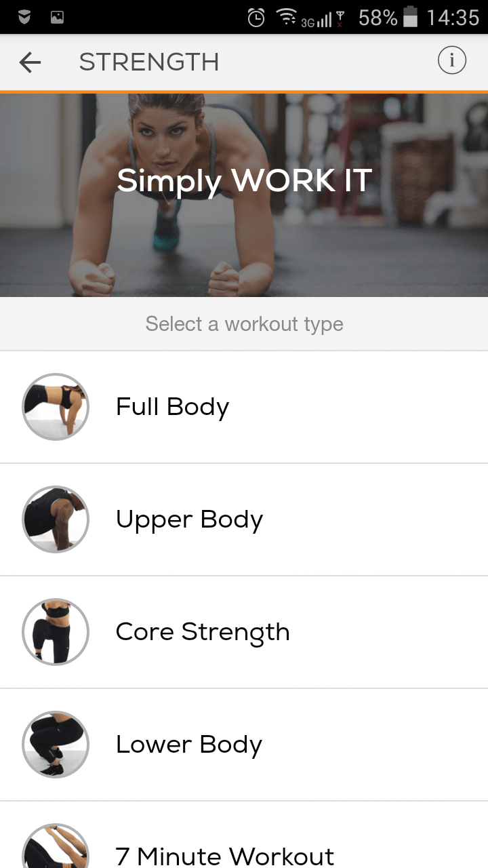Click the Select a workout type heading

point(244,324)
